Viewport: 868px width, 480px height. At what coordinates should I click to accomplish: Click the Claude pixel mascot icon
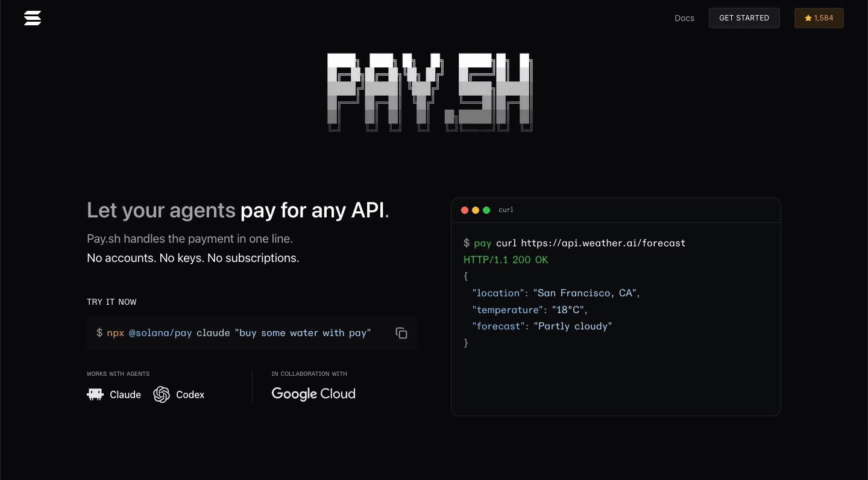tap(95, 394)
